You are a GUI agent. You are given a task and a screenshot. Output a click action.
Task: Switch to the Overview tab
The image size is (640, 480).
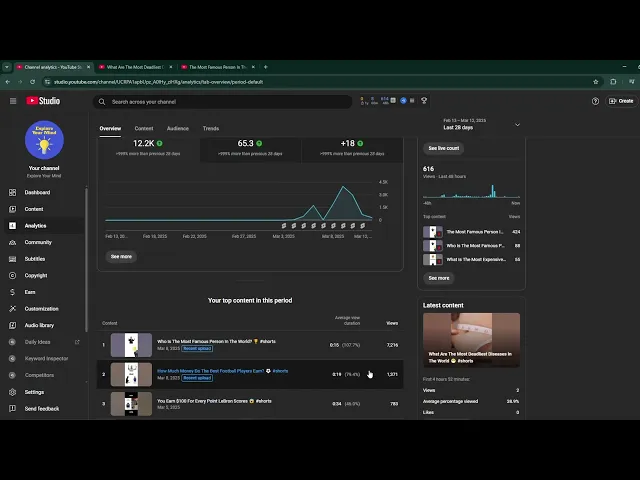[x=110, y=128]
